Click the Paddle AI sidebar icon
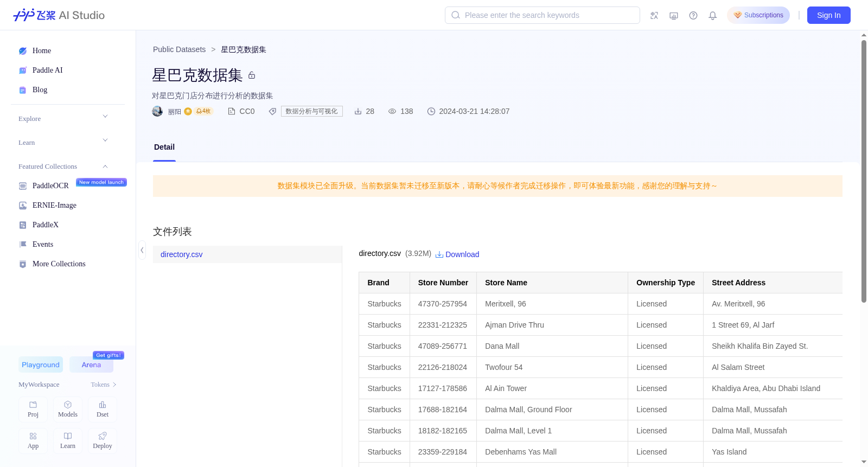 coord(23,71)
